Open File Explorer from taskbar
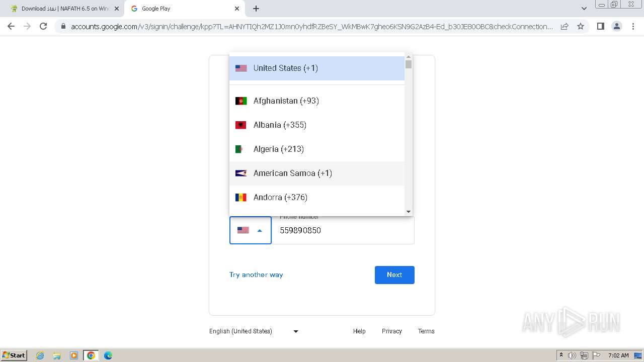The height and width of the screenshot is (362, 644). (57, 355)
